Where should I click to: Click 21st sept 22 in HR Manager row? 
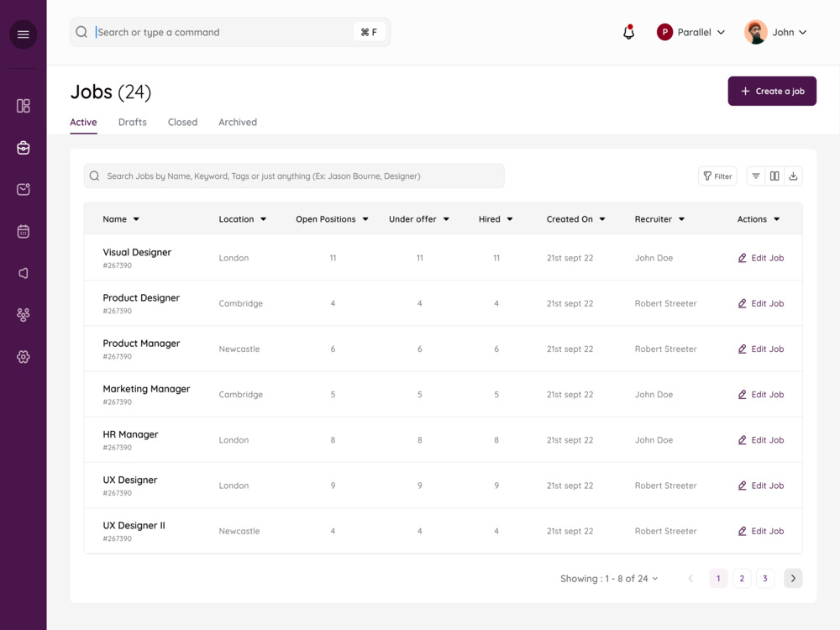coord(570,440)
